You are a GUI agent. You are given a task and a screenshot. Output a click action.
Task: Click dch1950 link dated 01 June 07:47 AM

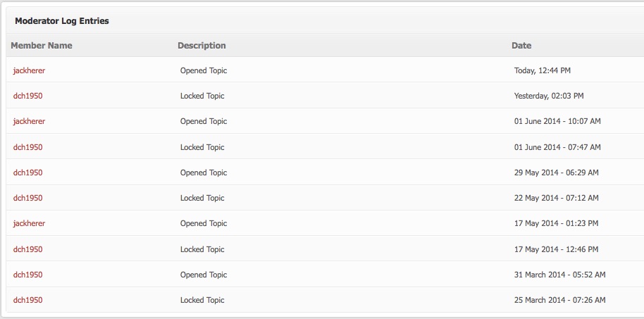27,147
